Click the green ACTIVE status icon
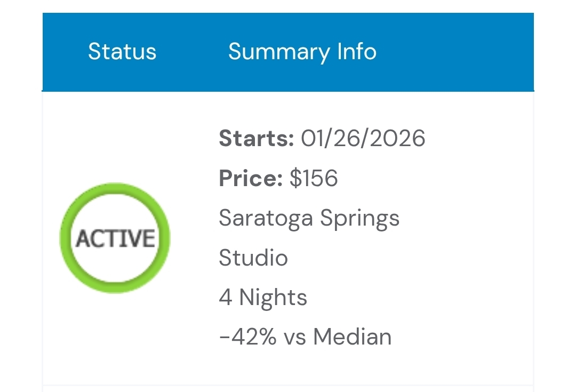The width and height of the screenshot is (576, 392). tap(115, 238)
